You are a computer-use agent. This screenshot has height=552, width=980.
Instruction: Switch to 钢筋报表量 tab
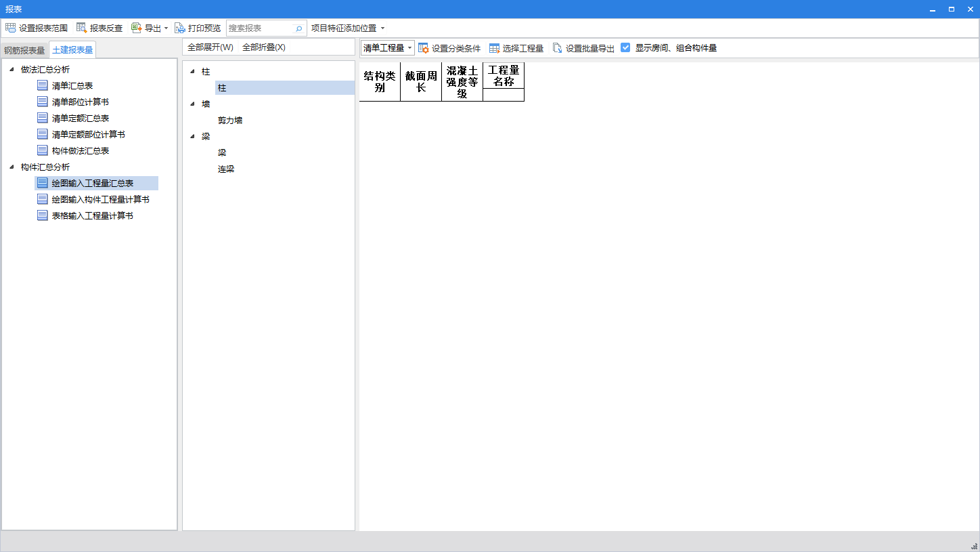24,51
